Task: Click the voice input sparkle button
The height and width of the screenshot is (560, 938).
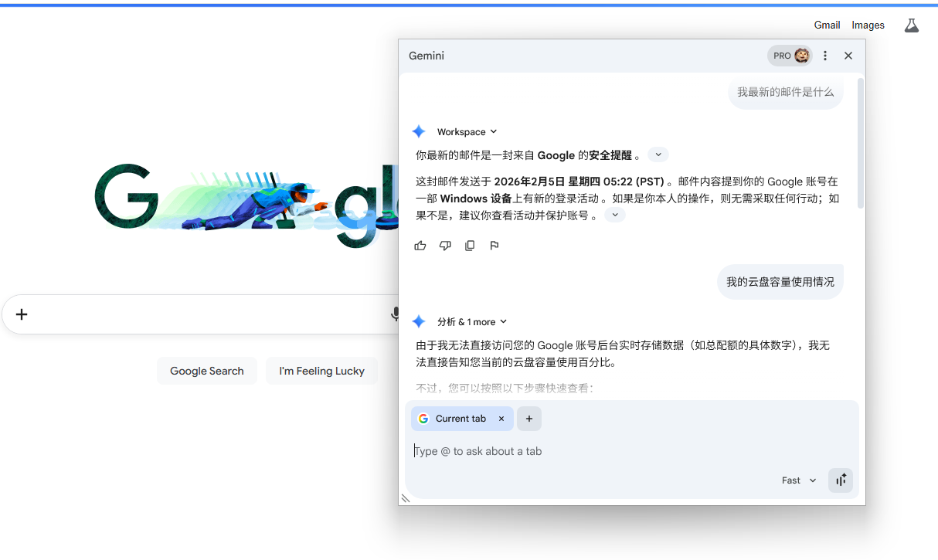Action: pos(841,480)
